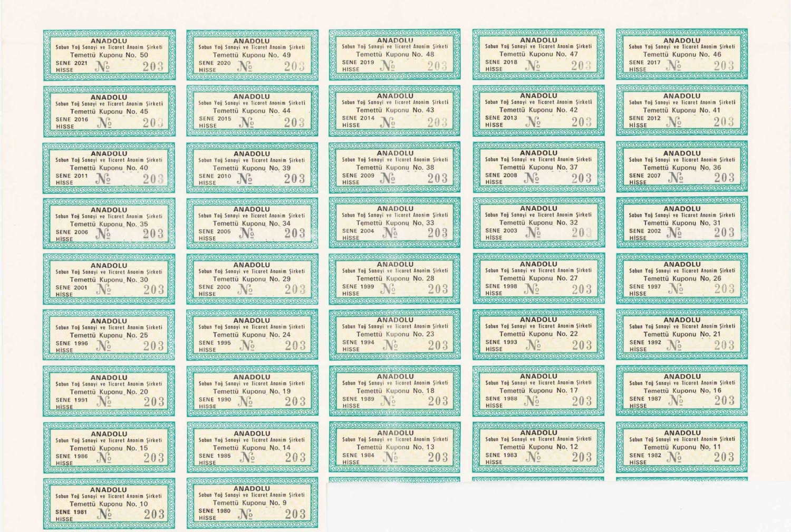Select the coupon for SENE 2017
This screenshot has height=532, width=791.
click(x=681, y=55)
